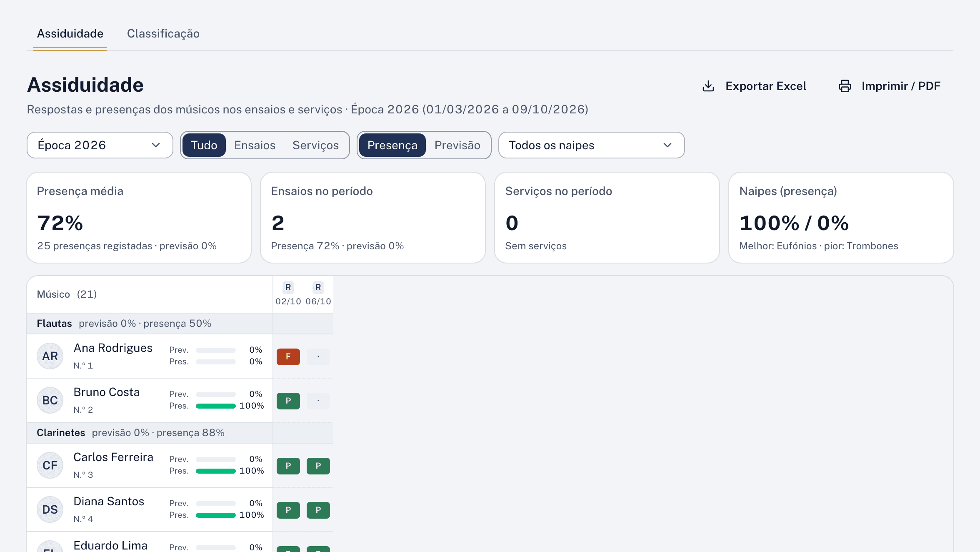Switch filter to Ensaios only

(255, 145)
